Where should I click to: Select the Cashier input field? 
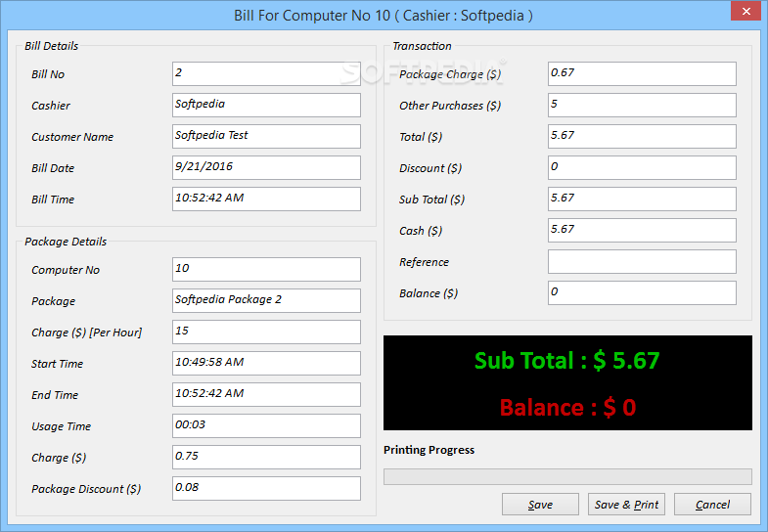click(x=266, y=106)
